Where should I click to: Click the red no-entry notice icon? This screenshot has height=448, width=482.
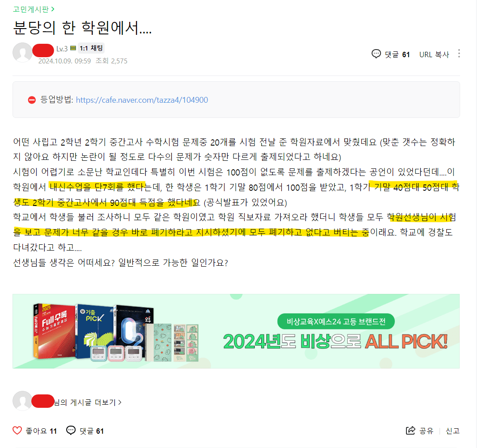tap(32, 100)
